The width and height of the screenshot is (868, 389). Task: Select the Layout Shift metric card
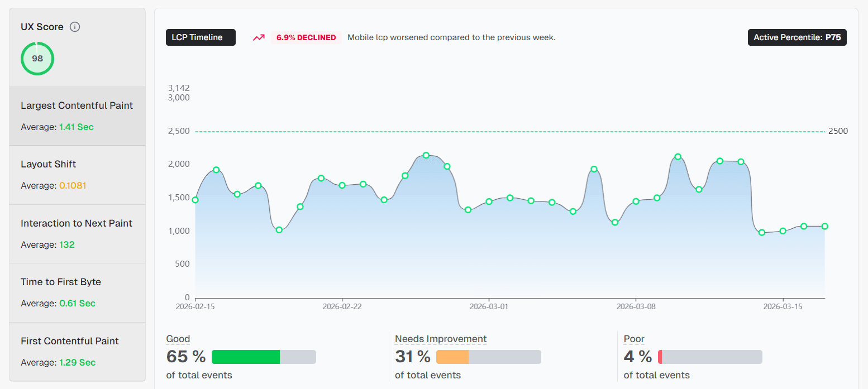pos(77,174)
